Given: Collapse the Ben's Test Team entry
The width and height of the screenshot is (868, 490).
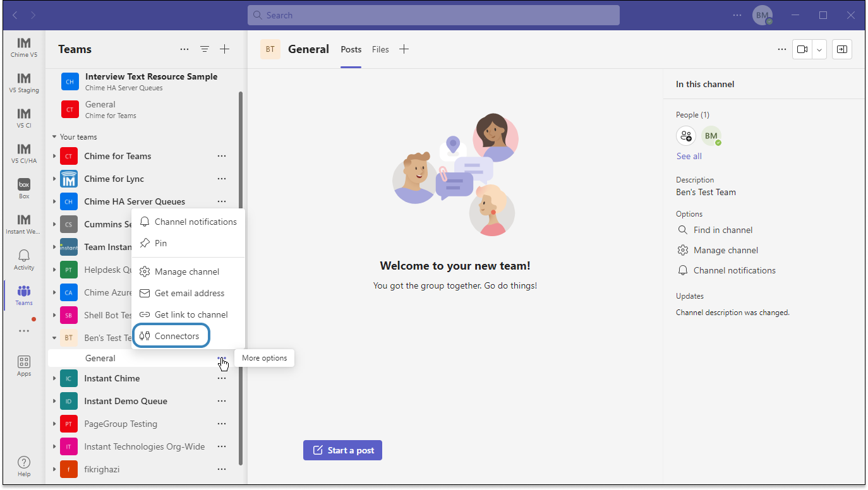Looking at the screenshot, I should 54,338.
